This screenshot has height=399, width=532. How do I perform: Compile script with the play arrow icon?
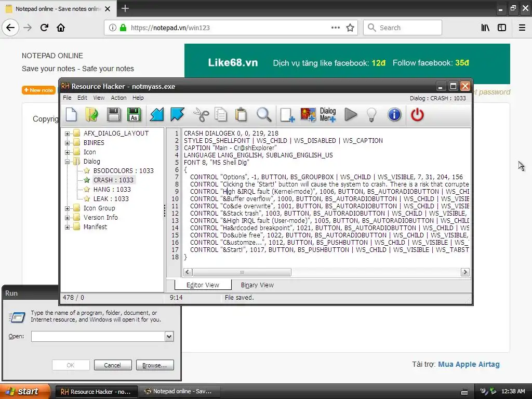tap(351, 115)
